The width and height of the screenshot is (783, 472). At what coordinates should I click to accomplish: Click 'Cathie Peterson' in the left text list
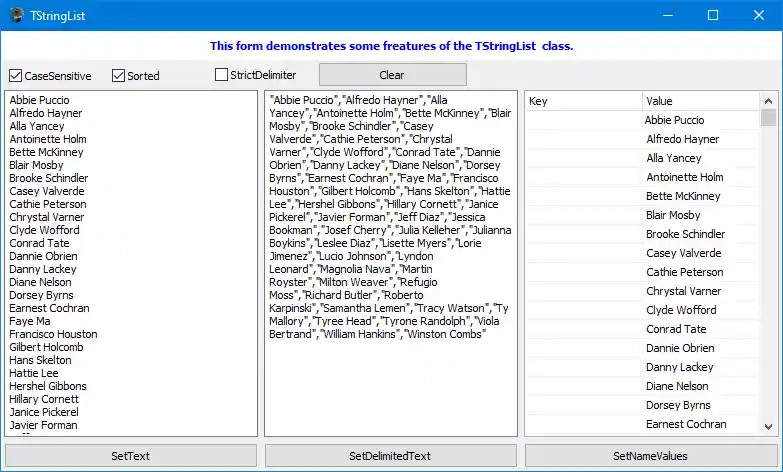pyautogui.click(x=48, y=204)
